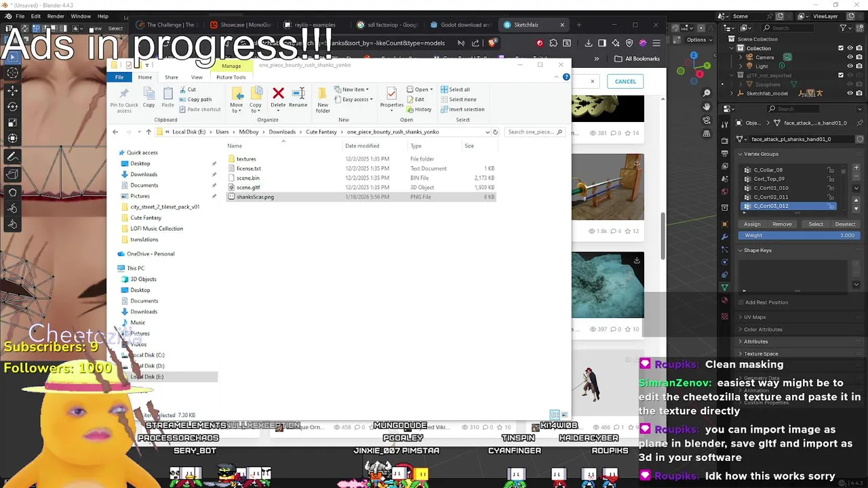Open the Easy access dropdown
868x488 pixels.
pyautogui.click(x=353, y=100)
